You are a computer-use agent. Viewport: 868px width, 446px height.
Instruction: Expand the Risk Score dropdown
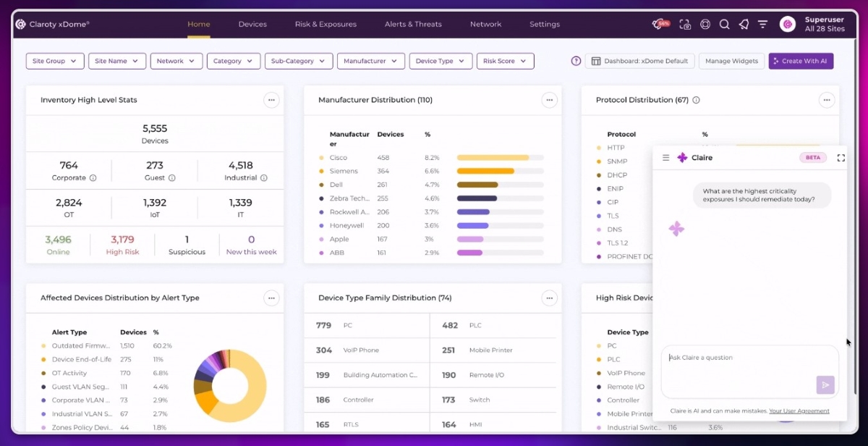tap(505, 61)
